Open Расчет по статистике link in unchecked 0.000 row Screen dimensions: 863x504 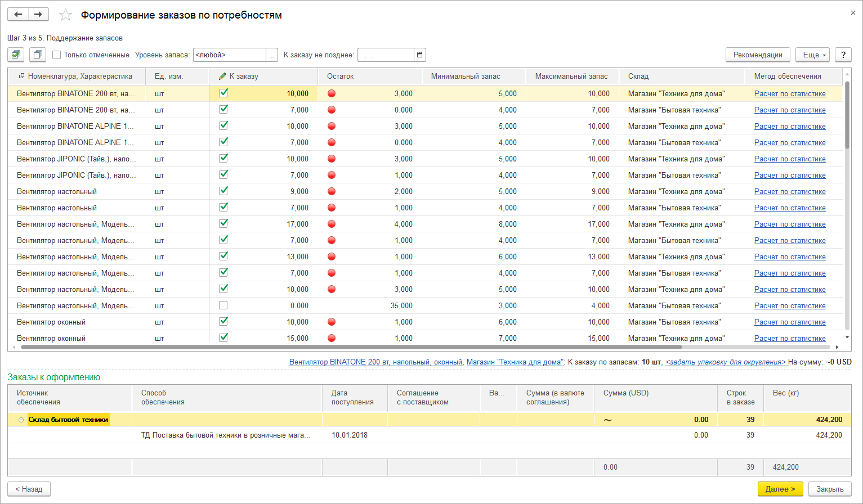[790, 305]
